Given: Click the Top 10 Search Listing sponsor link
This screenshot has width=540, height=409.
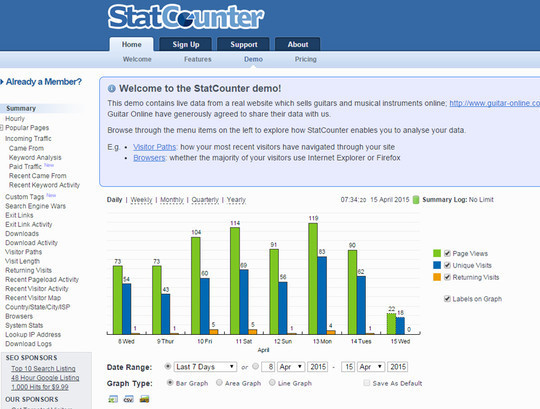Looking at the screenshot, I should click(43, 369).
